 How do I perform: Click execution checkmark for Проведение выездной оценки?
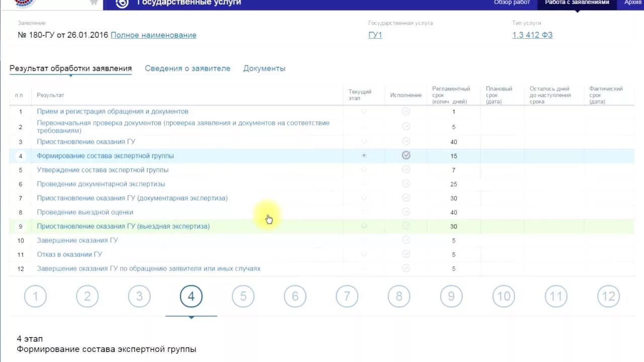(406, 212)
